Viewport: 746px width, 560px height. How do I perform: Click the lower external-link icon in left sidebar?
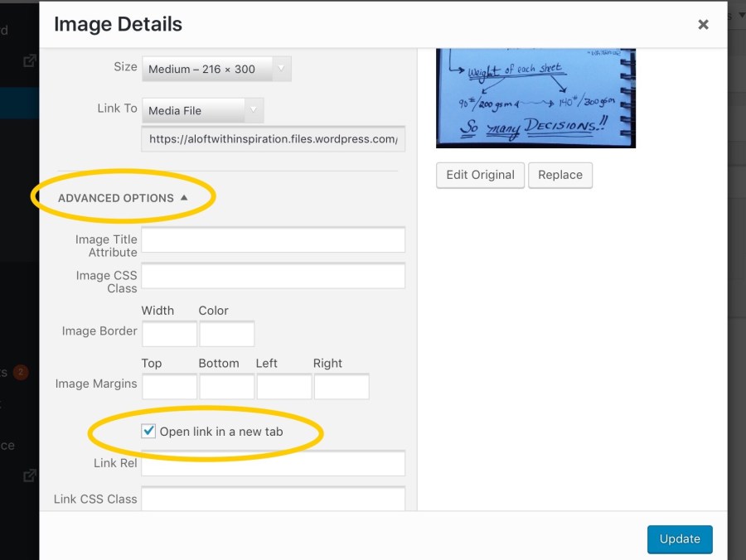click(30, 476)
